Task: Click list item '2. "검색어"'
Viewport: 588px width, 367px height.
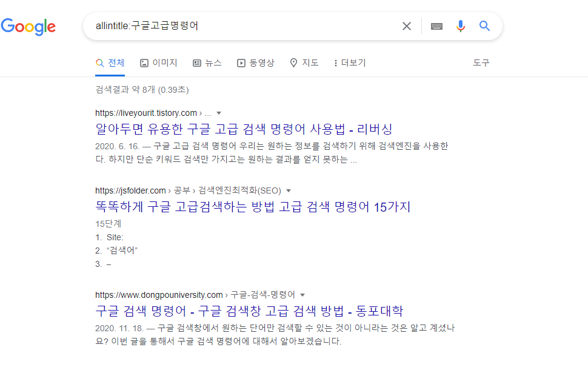Action: tap(116, 251)
